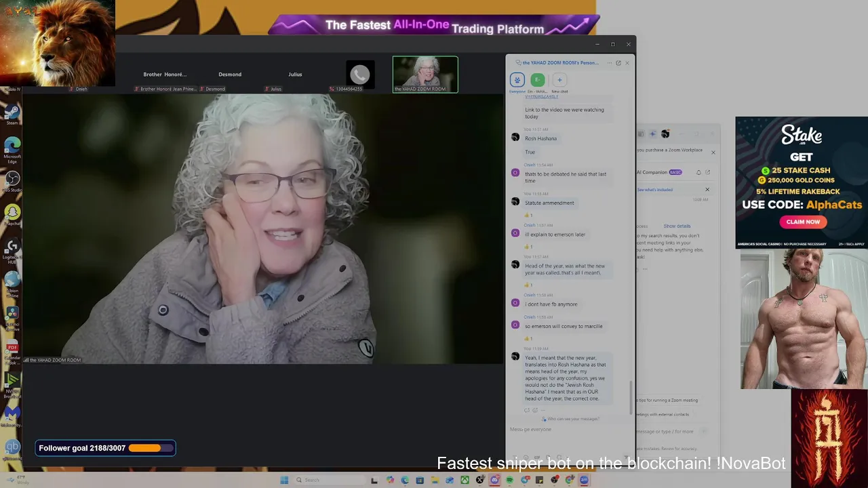Open Sticky Notes from taskbar
The image size is (868, 488).
tap(539, 480)
